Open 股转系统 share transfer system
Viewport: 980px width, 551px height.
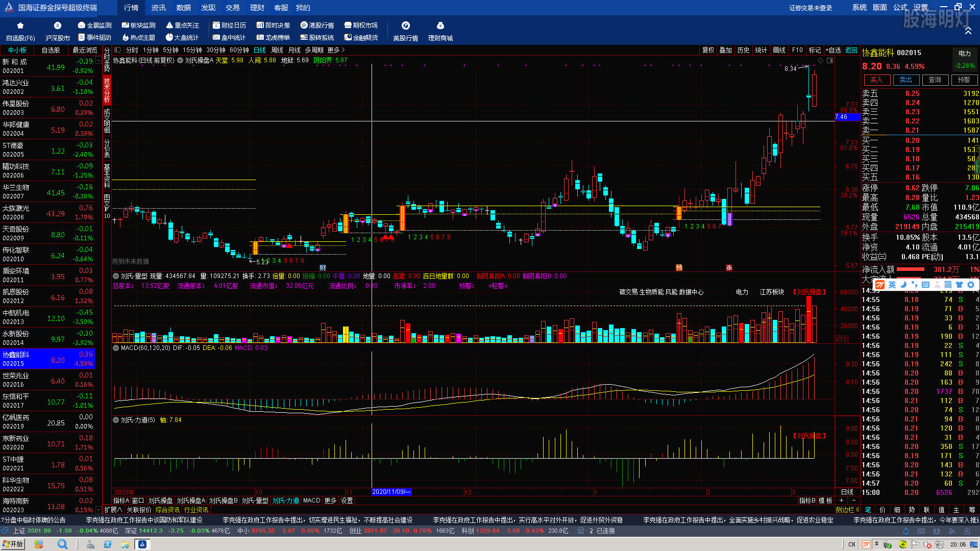[317, 37]
